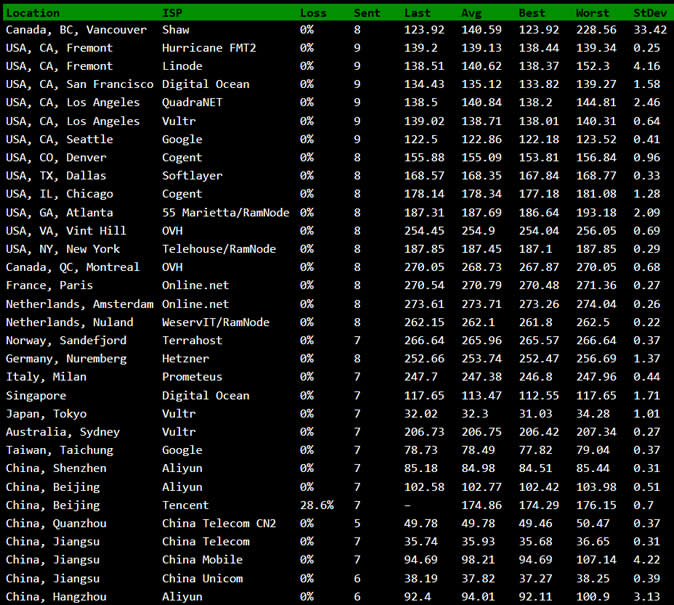Click the 273.71 average value
Image resolution: width=674 pixels, height=605 pixels.
(x=481, y=304)
